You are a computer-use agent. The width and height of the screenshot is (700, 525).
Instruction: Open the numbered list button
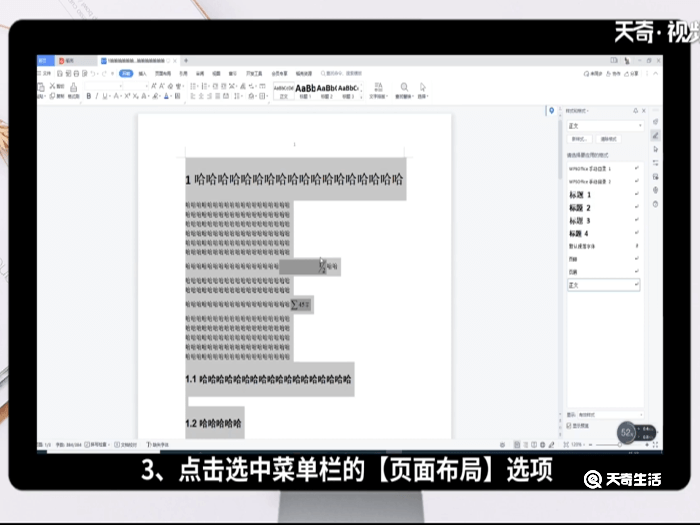tap(205, 86)
